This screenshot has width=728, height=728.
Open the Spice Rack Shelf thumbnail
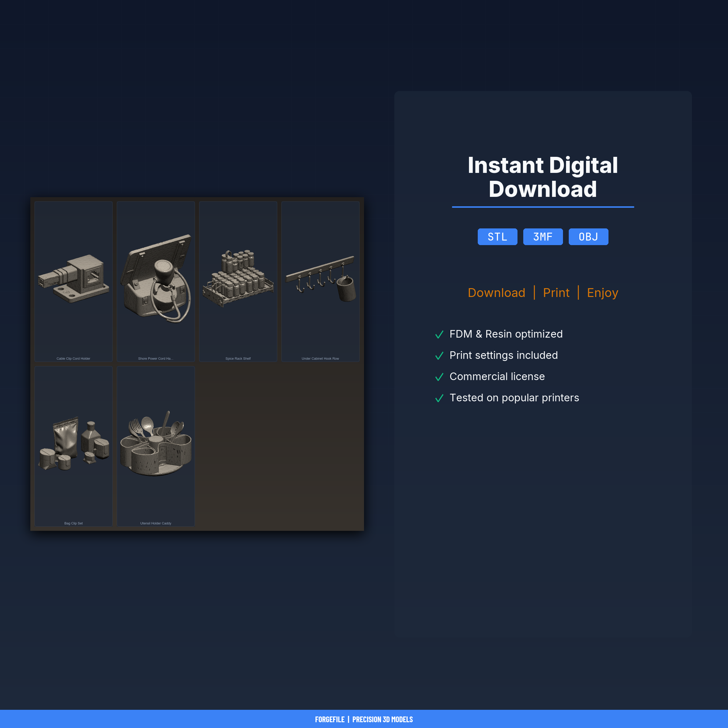click(x=238, y=279)
